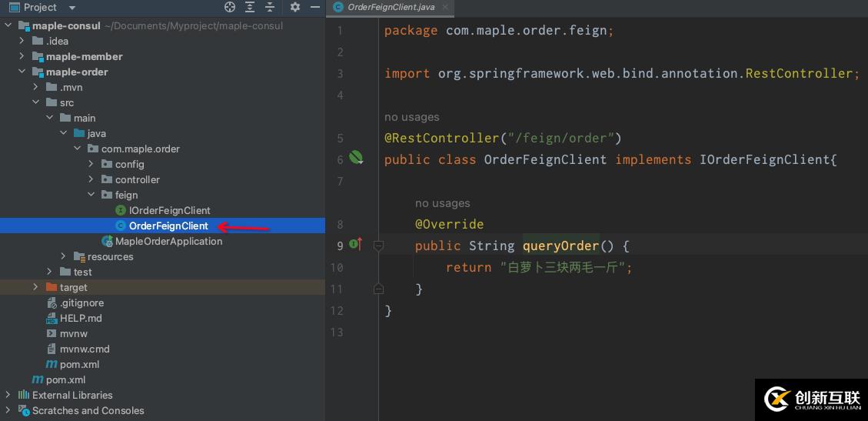Open pom.xml inside maple-order module
This screenshot has height=421, width=868.
point(79,364)
